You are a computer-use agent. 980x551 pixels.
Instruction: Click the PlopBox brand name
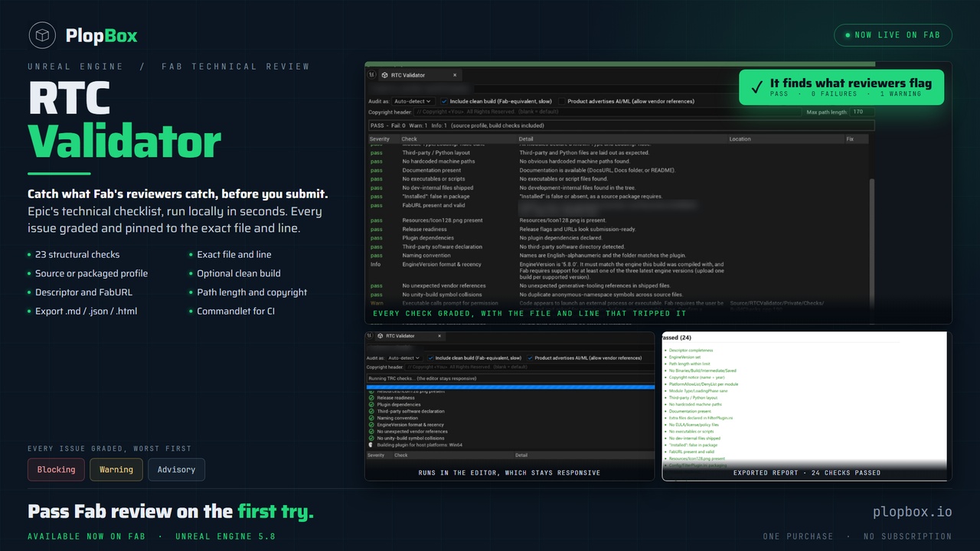point(102,35)
